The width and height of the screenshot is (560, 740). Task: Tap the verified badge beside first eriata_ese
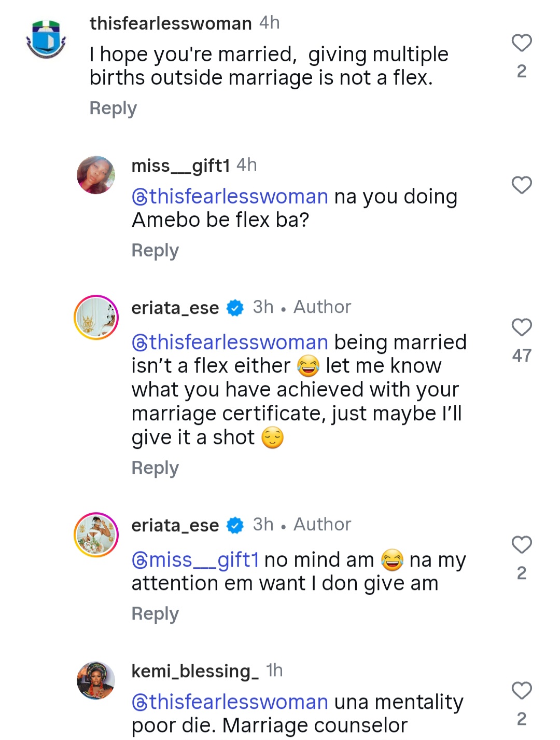(x=235, y=308)
